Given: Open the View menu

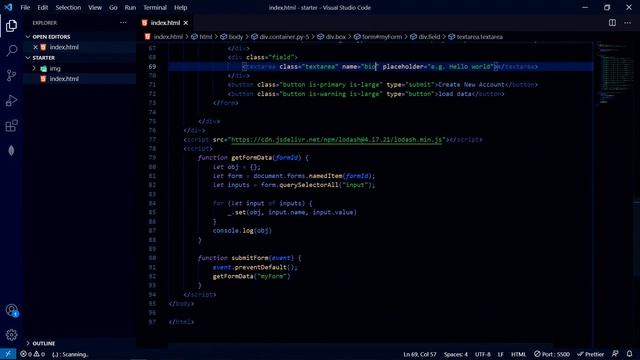Looking at the screenshot, I should pyautogui.click(x=95, y=7).
